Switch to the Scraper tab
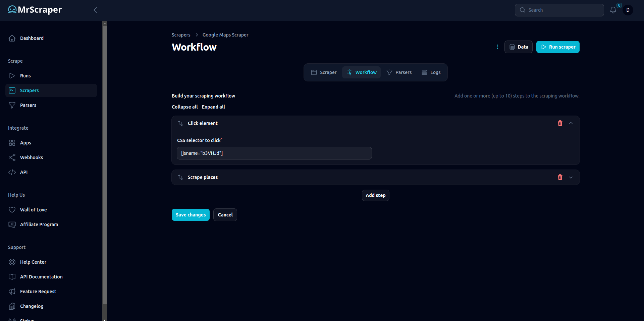This screenshot has width=644, height=321. [x=324, y=72]
